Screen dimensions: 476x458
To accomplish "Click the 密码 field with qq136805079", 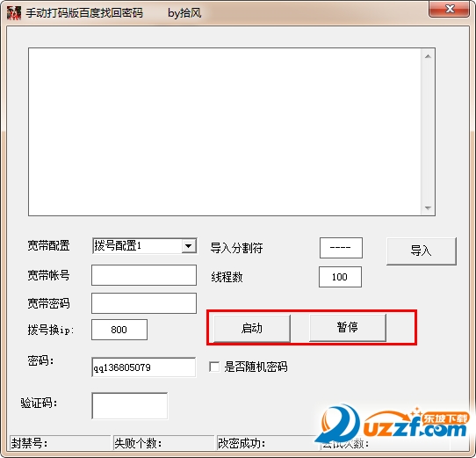I will pyautogui.click(x=144, y=367).
